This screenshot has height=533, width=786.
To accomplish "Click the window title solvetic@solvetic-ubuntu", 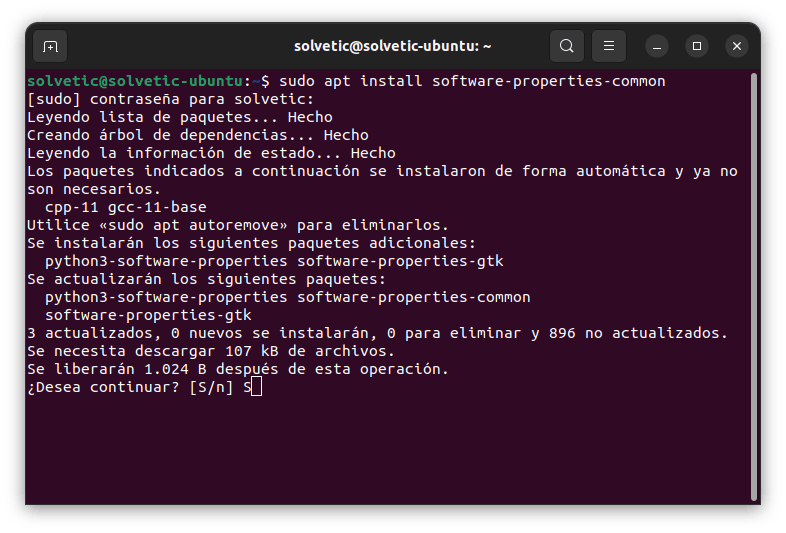I will pos(392,46).
